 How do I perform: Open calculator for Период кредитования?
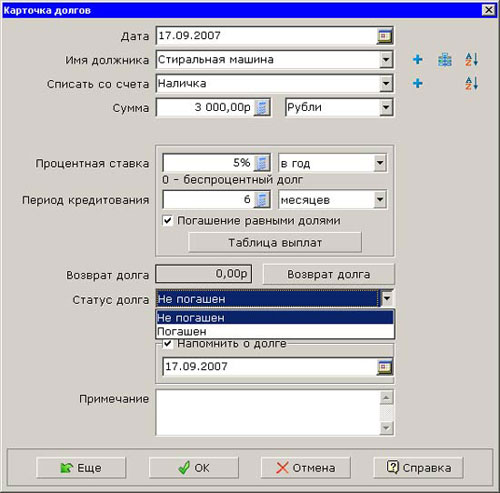[x=262, y=200]
